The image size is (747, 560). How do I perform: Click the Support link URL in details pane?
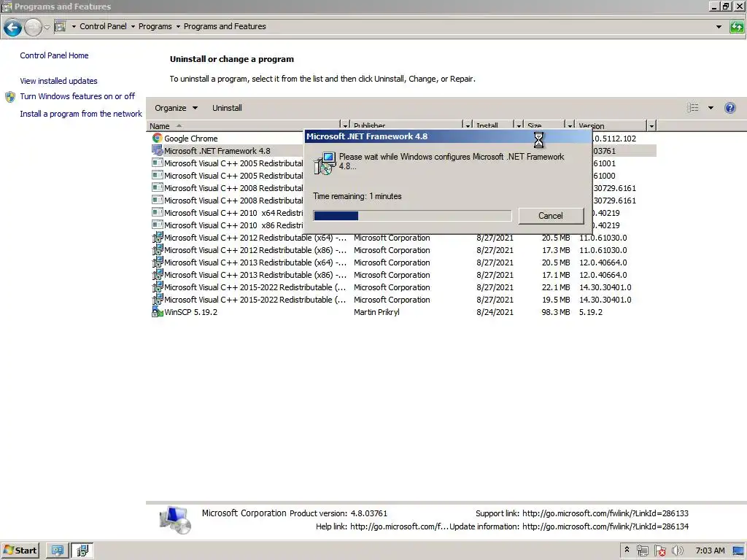click(605, 513)
